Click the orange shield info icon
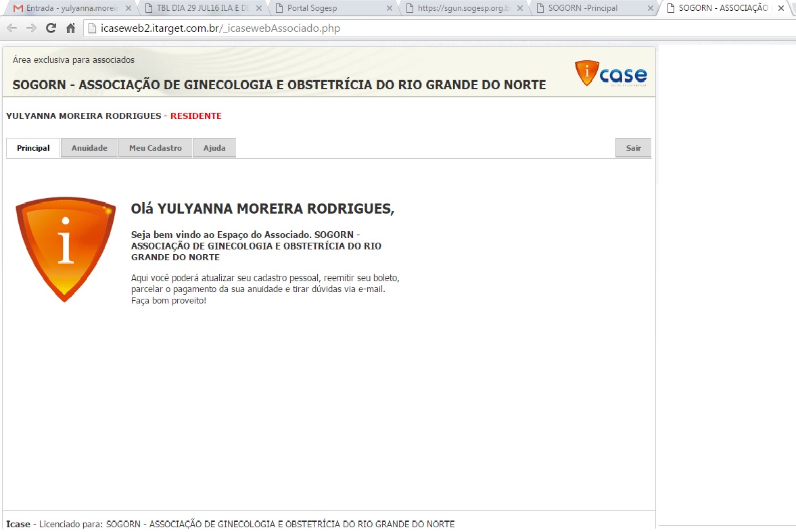This screenshot has width=796, height=532. (x=65, y=249)
